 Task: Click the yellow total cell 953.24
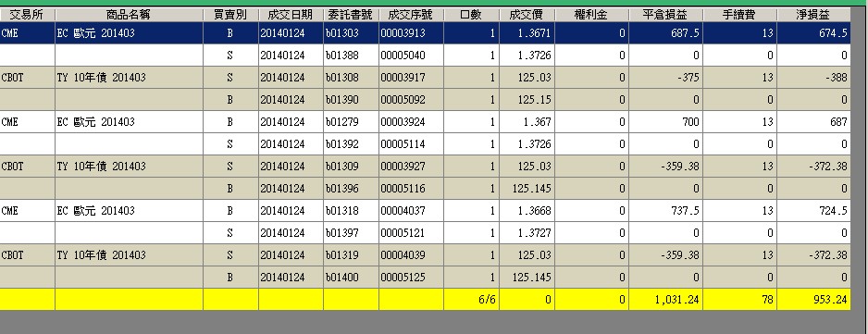[x=813, y=299]
